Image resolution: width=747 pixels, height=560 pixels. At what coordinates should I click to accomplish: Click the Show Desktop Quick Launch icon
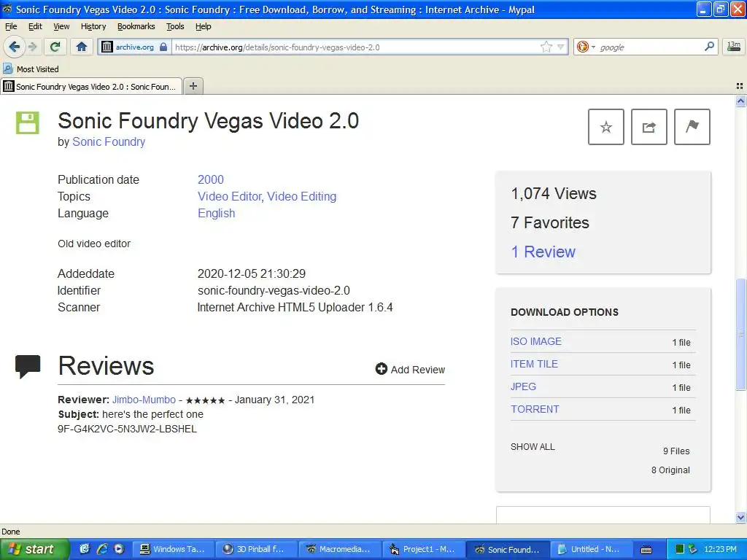tap(85, 549)
